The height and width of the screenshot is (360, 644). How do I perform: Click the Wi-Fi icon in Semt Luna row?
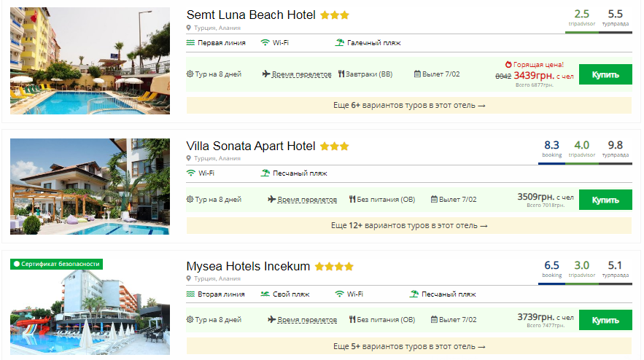[265, 43]
